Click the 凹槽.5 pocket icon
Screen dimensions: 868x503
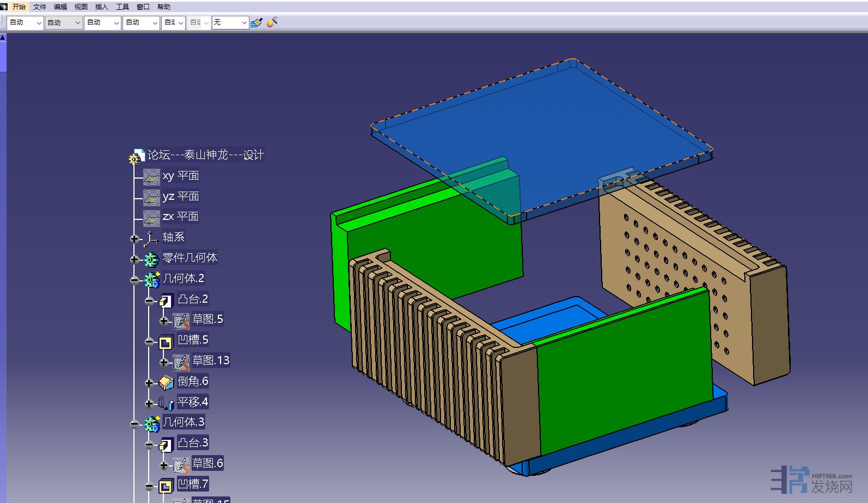(x=166, y=341)
